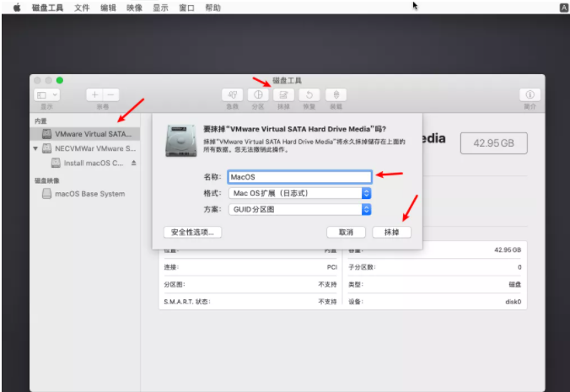Click the Restore 恢复 toolbar icon
This screenshot has height=392, width=570.
309,94
